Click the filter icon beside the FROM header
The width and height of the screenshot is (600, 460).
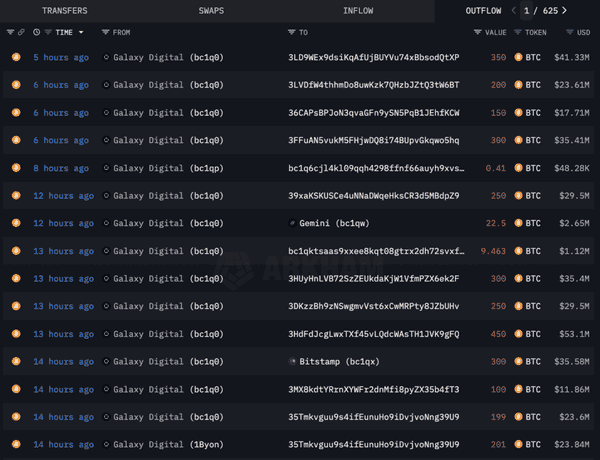click(x=106, y=32)
